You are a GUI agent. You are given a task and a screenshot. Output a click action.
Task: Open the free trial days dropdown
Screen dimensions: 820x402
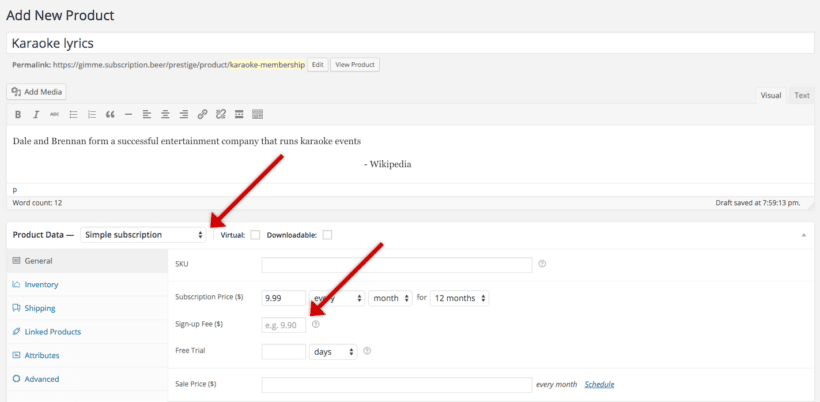(334, 352)
